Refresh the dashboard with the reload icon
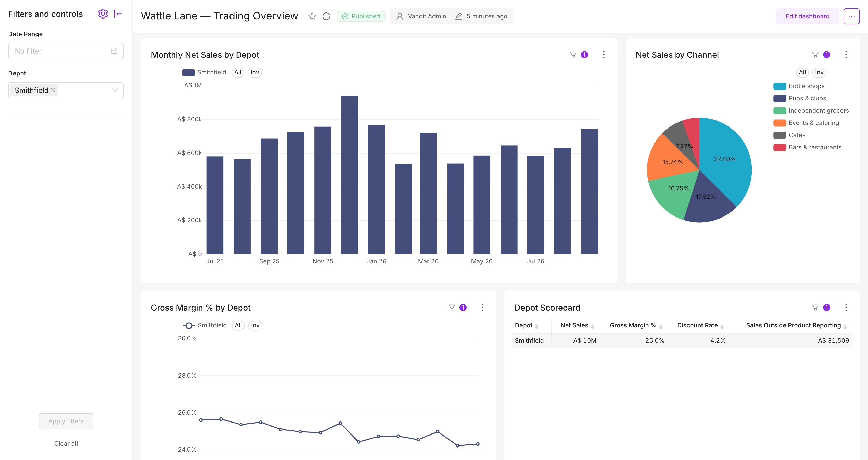This screenshot has width=868, height=460. [326, 16]
